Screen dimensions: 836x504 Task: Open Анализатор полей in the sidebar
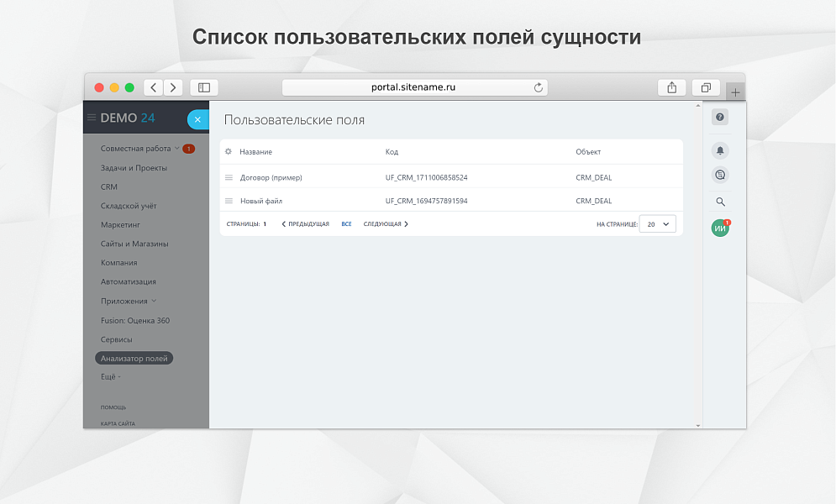click(x=134, y=358)
